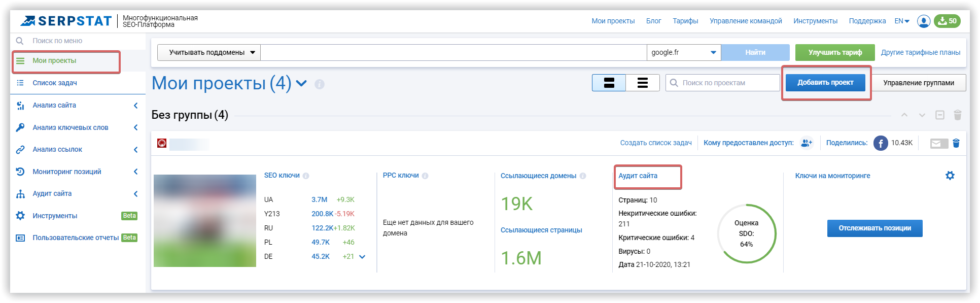The width and height of the screenshot is (980, 303).
Task: Click the add-user share access icon
Action: (807, 143)
